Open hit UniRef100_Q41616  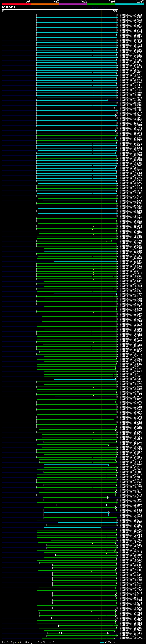click(131, 15)
